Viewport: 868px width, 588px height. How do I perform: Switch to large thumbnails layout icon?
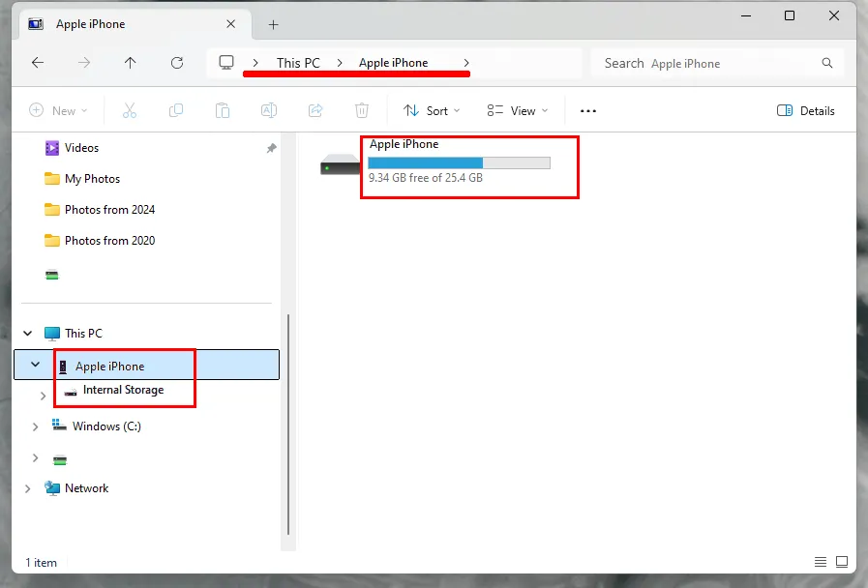842,562
